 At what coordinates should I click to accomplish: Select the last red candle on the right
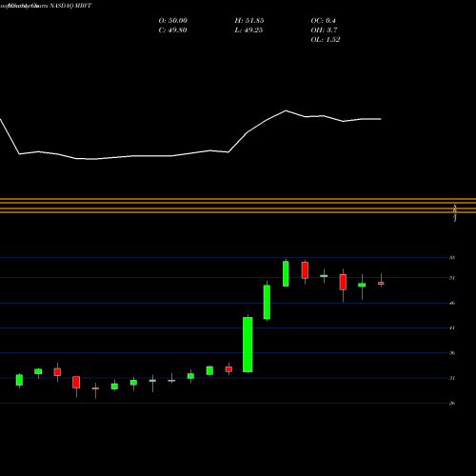[381, 283]
